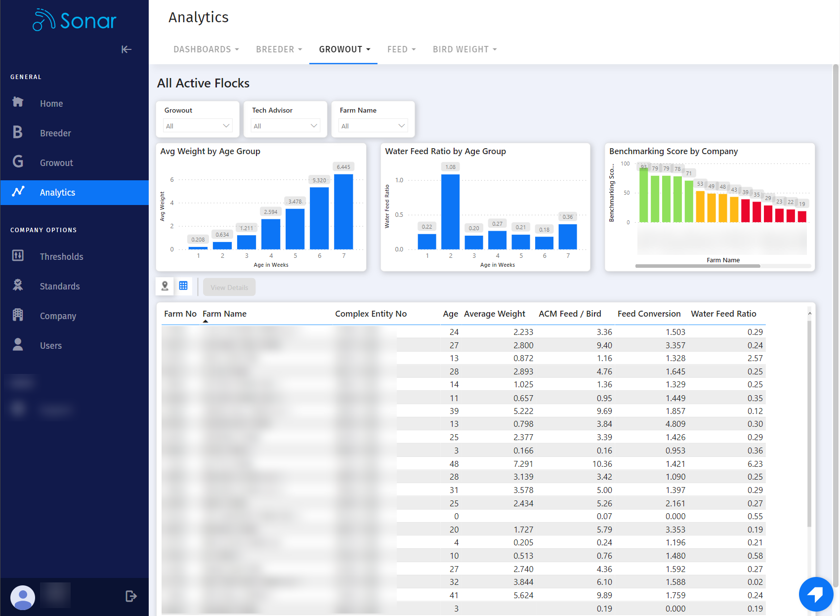Image resolution: width=840 pixels, height=616 pixels.
Task: Open the Standards badge icon
Action: click(x=18, y=285)
